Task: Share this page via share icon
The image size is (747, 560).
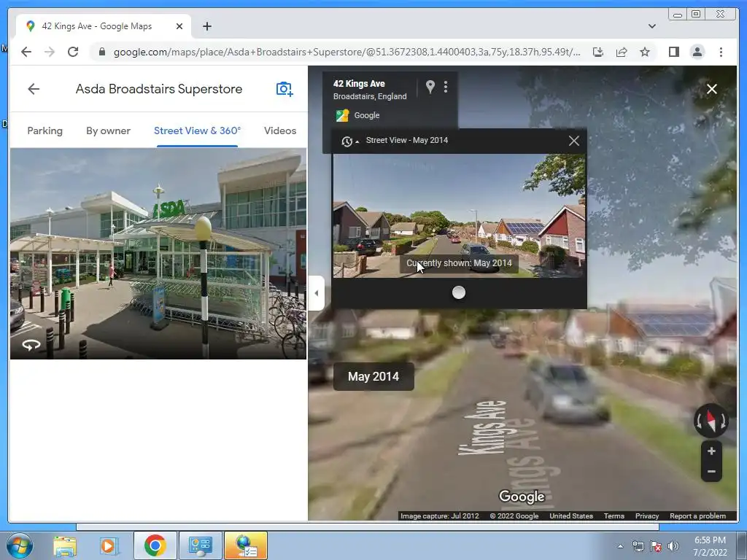Action: 622,52
